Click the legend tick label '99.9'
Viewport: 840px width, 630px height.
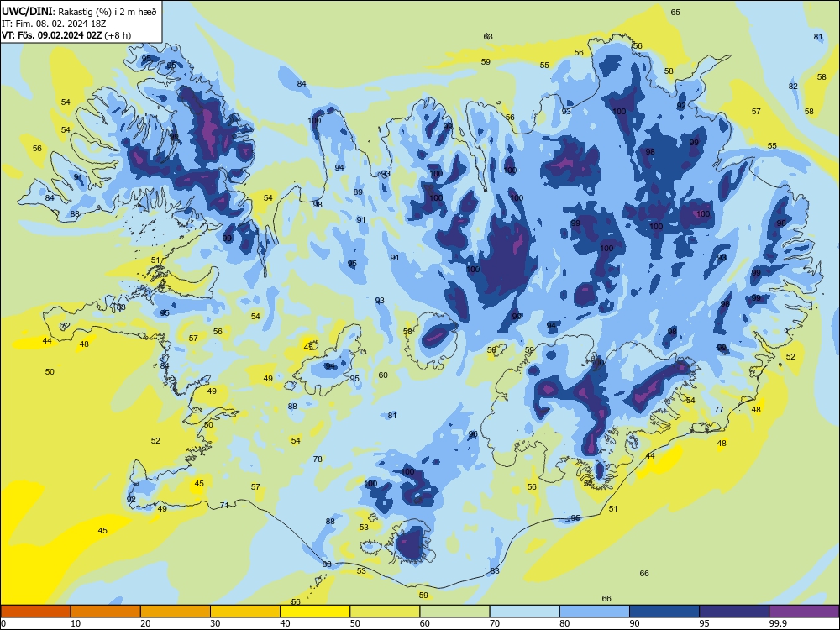[x=777, y=623]
